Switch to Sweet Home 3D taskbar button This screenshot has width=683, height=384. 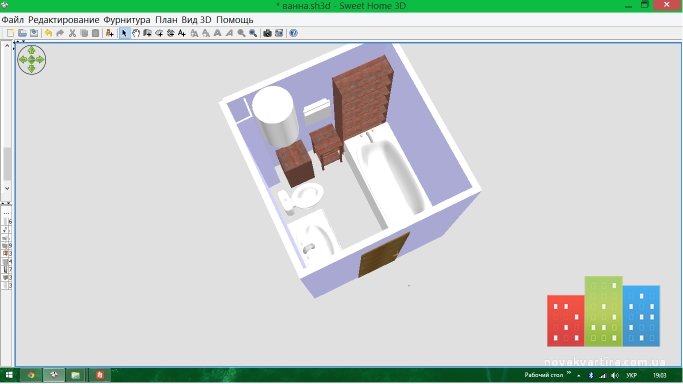click(x=54, y=375)
